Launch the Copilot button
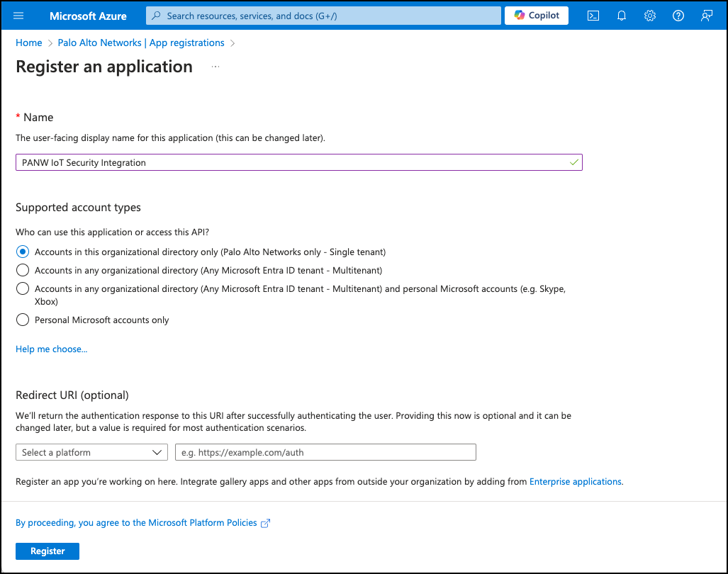The width and height of the screenshot is (728, 574). [x=537, y=16]
